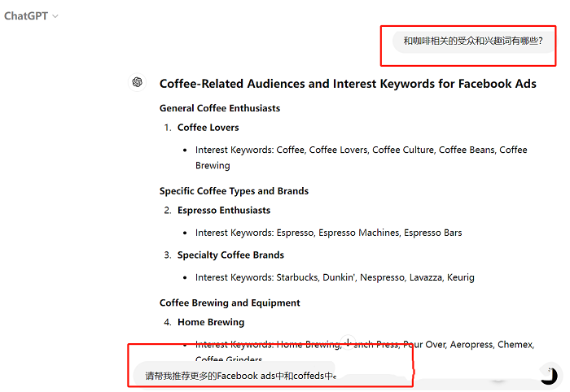Image resolution: width=570 pixels, height=392 pixels.
Task: Click the stop generating button
Action: click(549, 375)
